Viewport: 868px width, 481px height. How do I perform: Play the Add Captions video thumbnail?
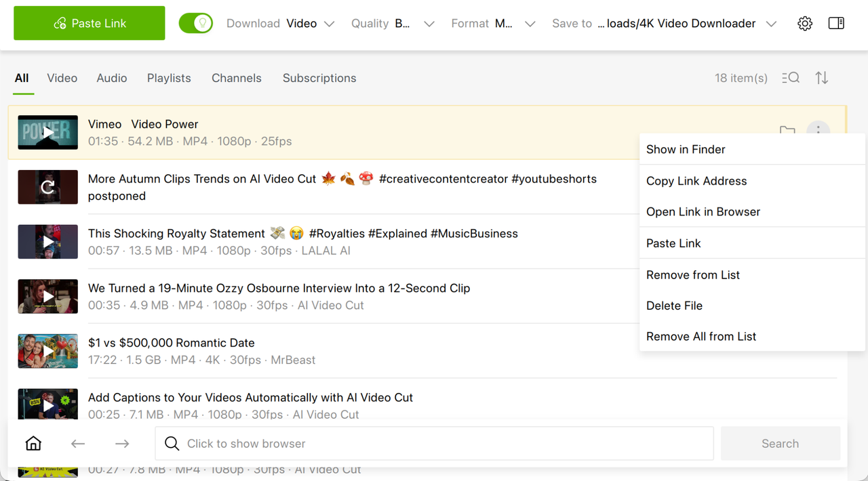pyautogui.click(x=47, y=404)
